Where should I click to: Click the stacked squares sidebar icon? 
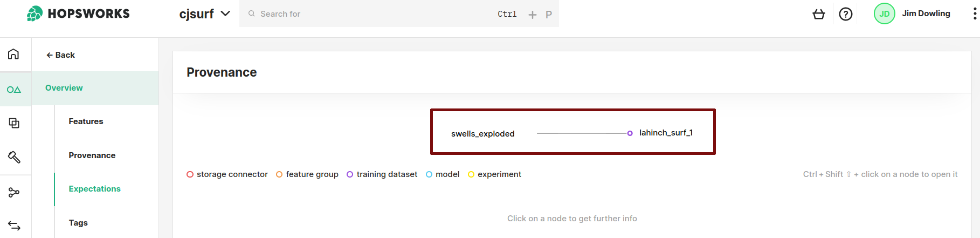pyautogui.click(x=14, y=123)
